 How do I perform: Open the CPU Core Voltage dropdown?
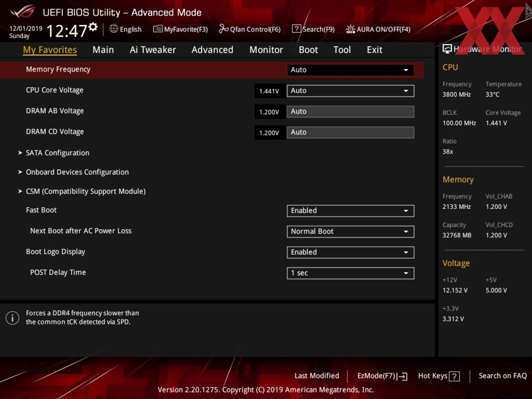pyautogui.click(x=350, y=91)
